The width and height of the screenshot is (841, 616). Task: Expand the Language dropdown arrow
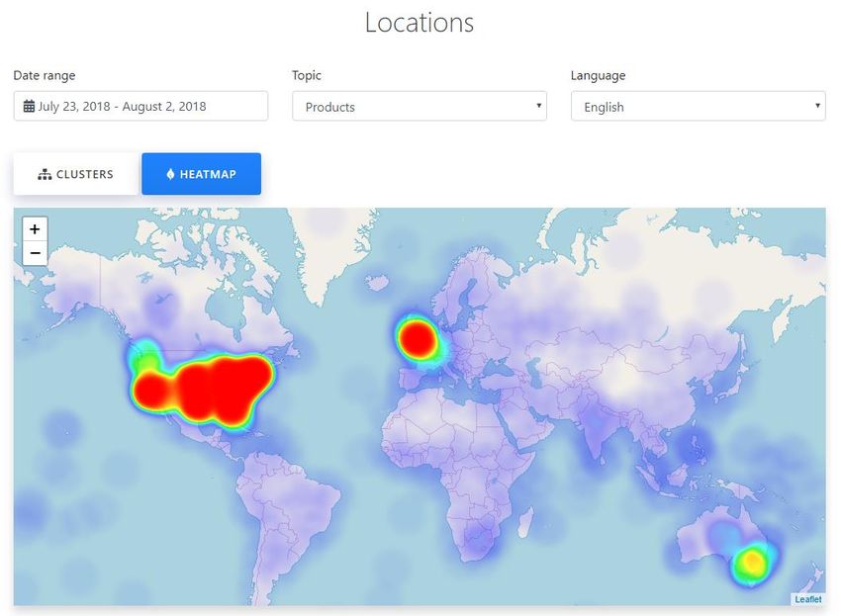(x=817, y=106)
